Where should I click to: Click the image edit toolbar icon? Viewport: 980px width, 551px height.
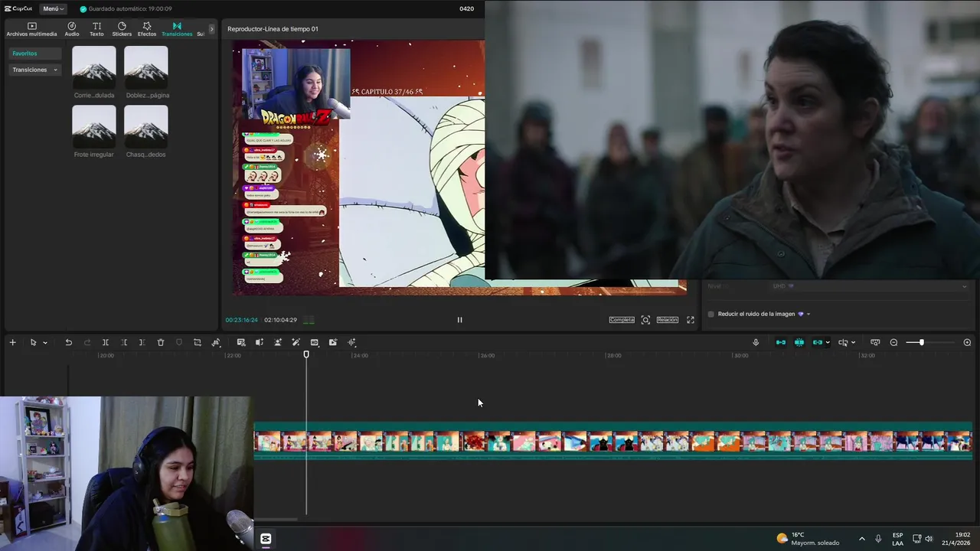pos(241,342)
